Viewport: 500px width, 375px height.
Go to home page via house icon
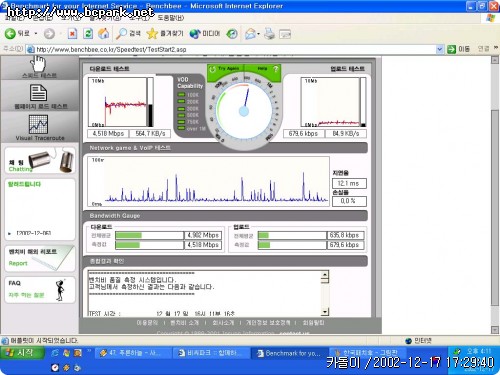[104, 33]
